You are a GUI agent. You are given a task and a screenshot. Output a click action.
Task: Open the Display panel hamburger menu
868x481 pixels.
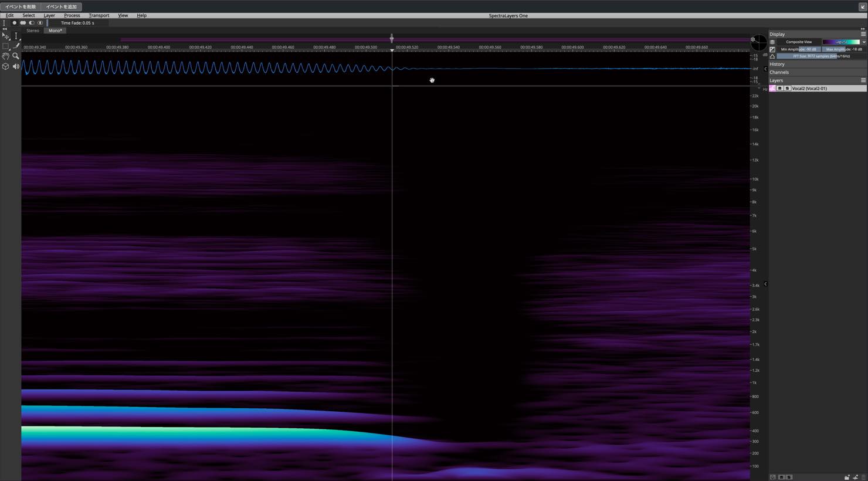(x=863, y=34)
